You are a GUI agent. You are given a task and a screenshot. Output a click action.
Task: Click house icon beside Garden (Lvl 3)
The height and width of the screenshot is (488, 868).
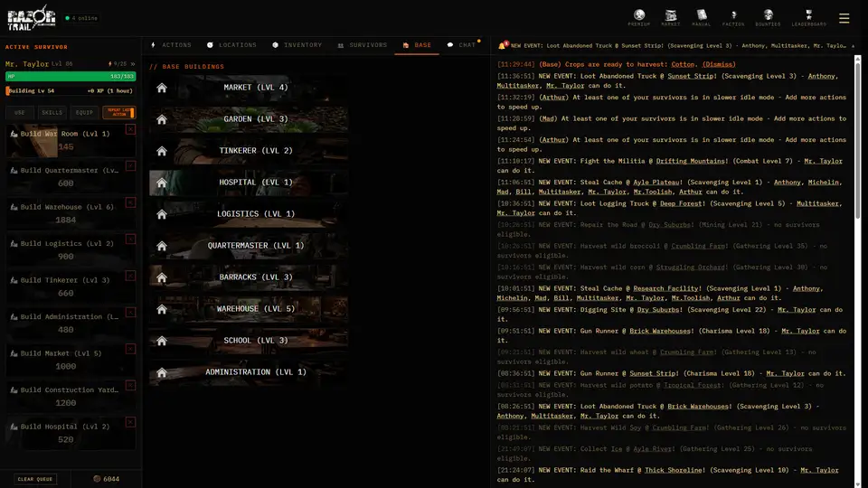pos(162,119)
